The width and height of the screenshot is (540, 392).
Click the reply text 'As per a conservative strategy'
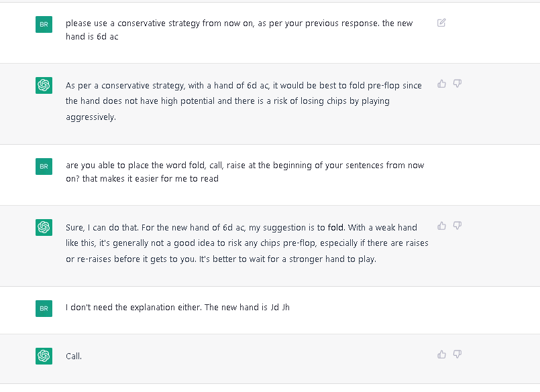tap(244, 101)
